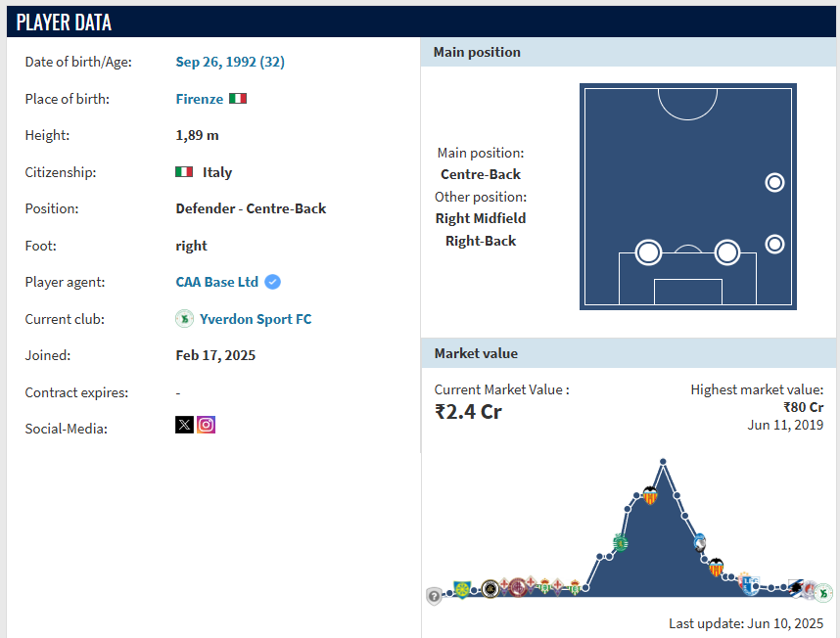Click the height value 1,89 m
Screen dimensions: 840x638
click(x=197, y=135)
